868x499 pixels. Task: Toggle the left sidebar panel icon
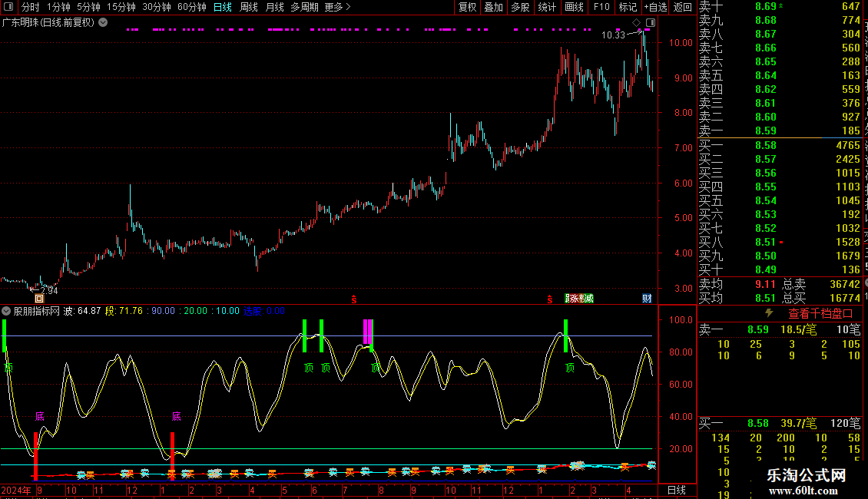pos(8,7)
